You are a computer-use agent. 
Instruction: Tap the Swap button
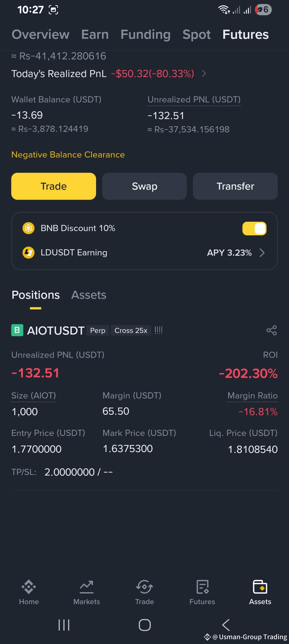[144, 186]
